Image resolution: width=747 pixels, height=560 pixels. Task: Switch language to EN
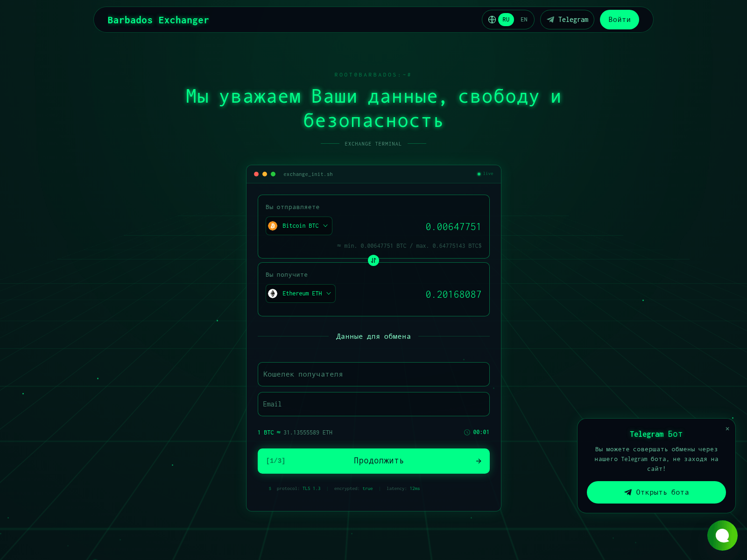point(524,20)
